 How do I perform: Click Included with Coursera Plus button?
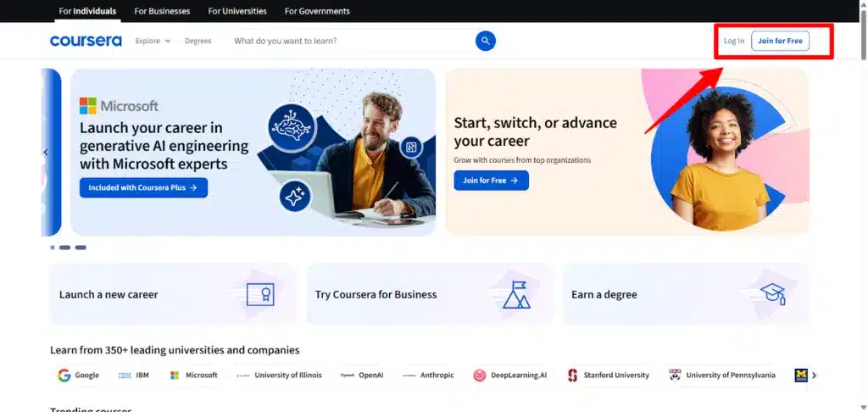143,187
